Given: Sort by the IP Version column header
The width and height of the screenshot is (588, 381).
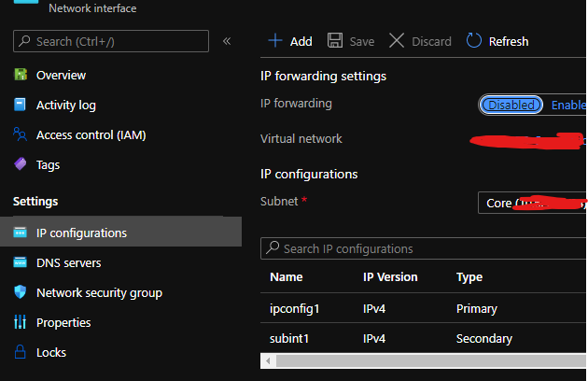Looking at the screenshot, I should pos(390,277).
